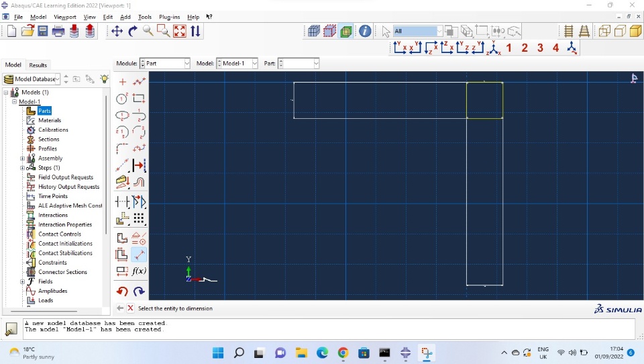Click the Pan View tool
This screenshot has height=364, width=644.
pyautogui.click(x=117, y=32)
